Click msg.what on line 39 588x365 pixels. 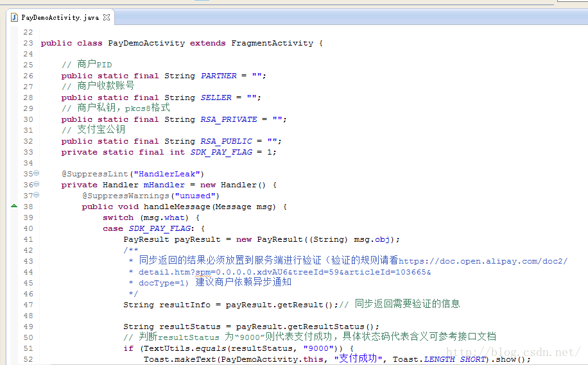coord(164,217)
